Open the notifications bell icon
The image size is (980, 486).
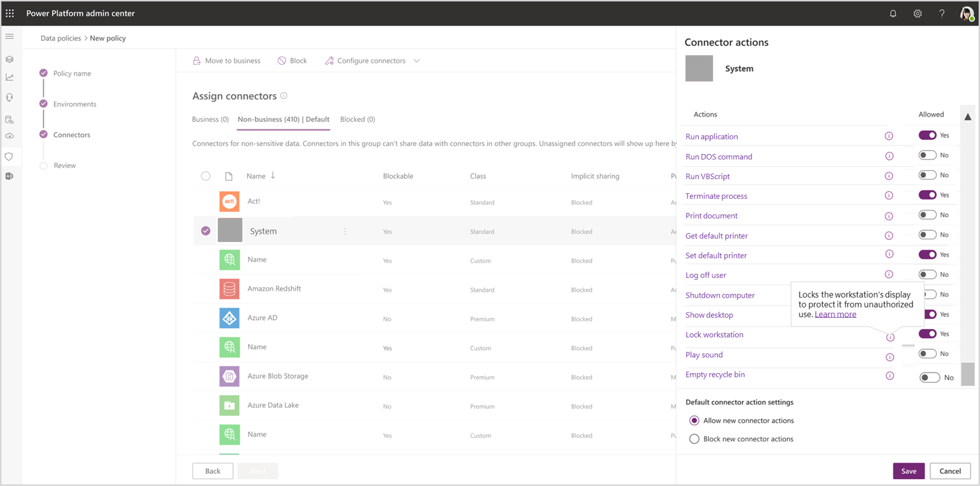[x=893, y=13]
